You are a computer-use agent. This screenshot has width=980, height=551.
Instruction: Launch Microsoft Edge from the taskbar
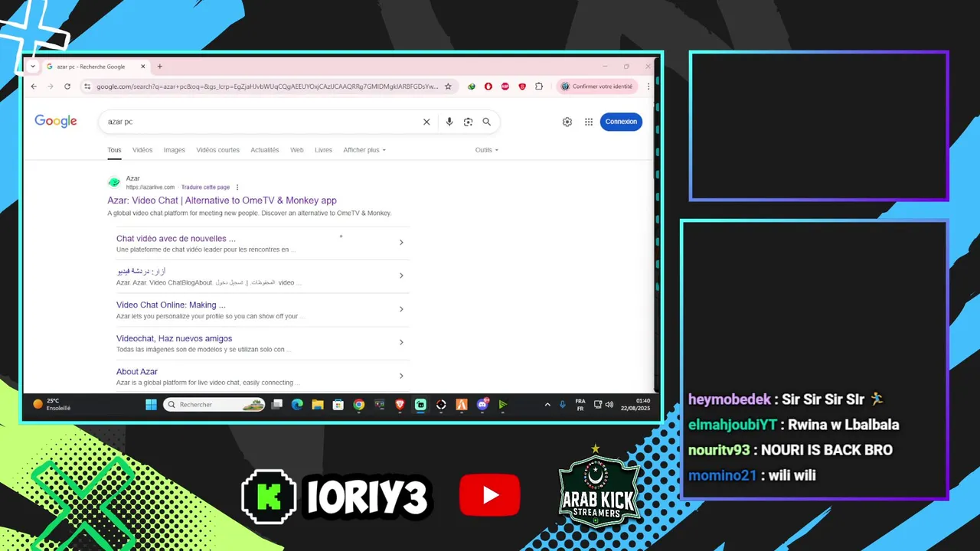297,404
